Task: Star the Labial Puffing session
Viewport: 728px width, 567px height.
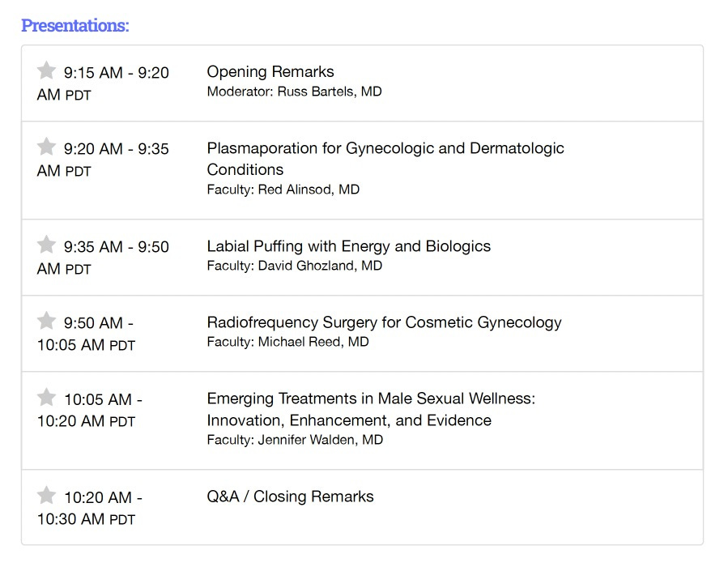Action: pos(46,245)
